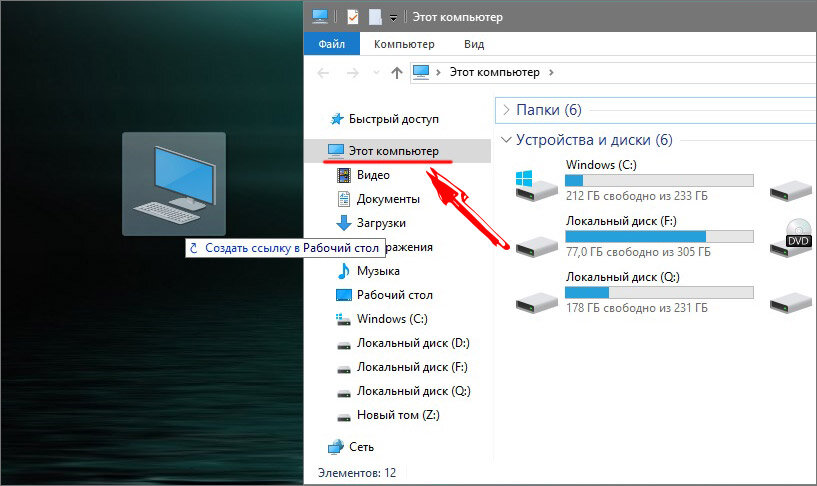This screenshot has width=817, height=486.
Task: Click the New folder quick access icon
Action: point(375,17)
